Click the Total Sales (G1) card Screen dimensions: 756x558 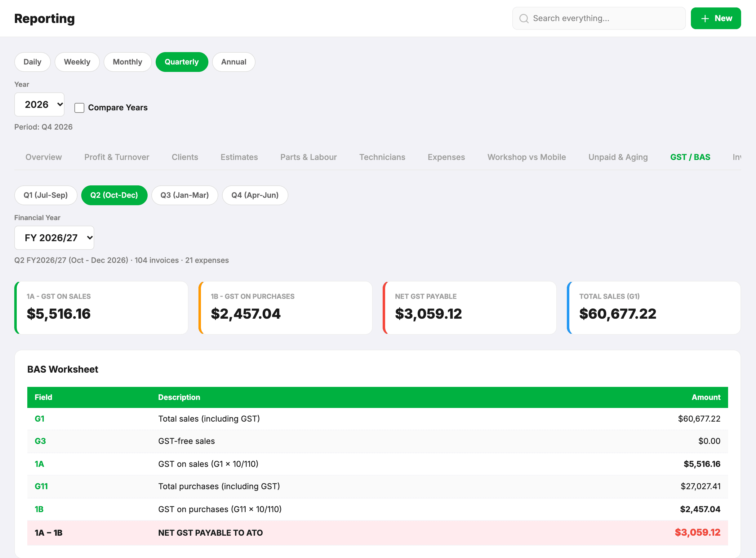[654, 308]
